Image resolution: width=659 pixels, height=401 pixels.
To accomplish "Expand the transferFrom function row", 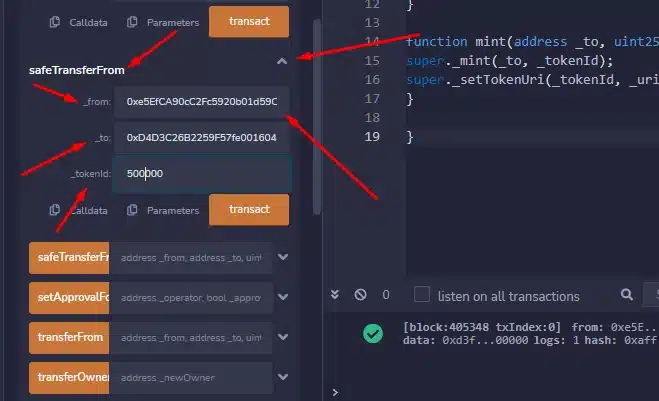I will 283,337.
